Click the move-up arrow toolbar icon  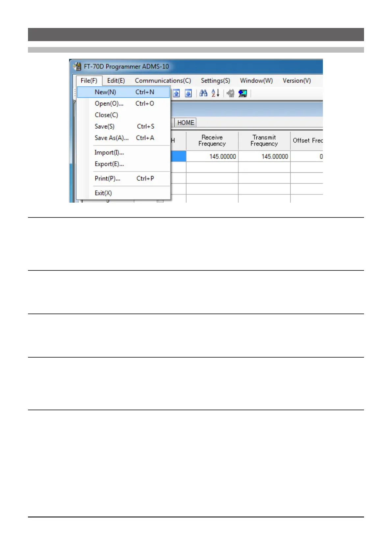[x=176, y=93]
